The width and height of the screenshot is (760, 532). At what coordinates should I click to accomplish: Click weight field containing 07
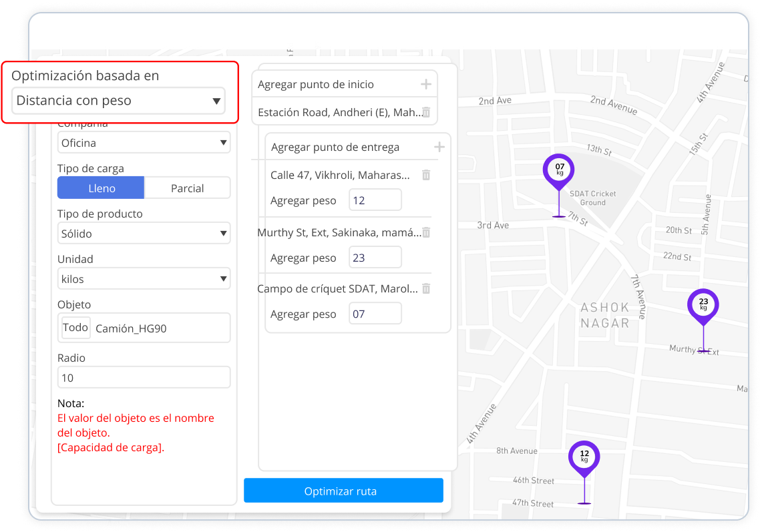375,314
